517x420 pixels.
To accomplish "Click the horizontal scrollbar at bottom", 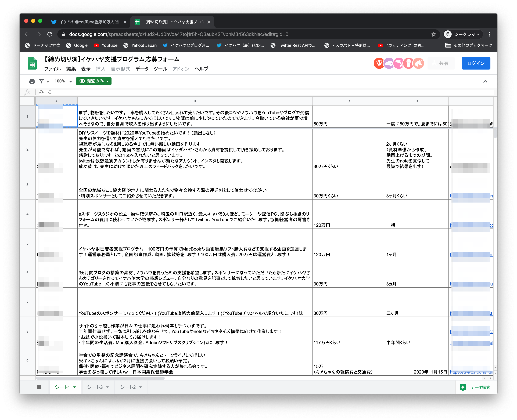I will 100,378.
